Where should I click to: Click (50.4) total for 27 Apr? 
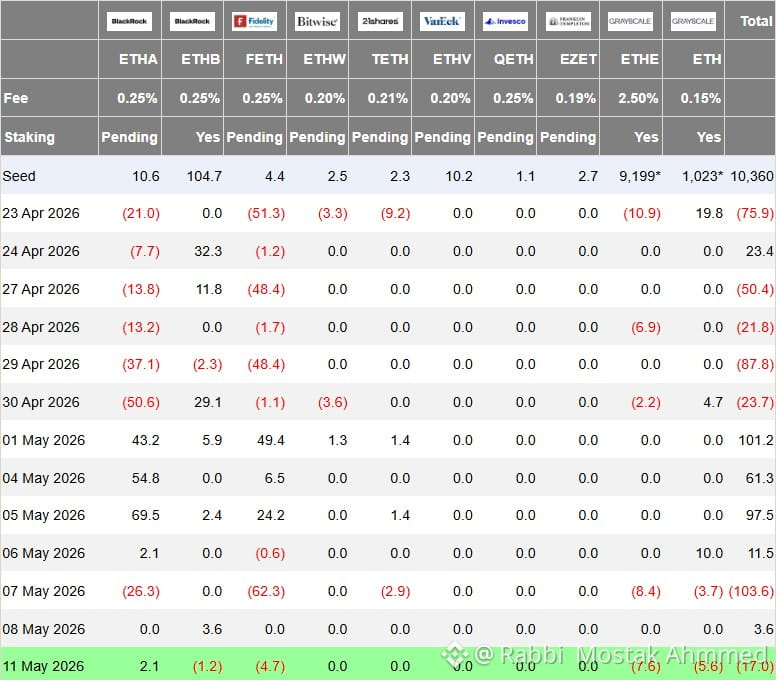(x=755, y=289)
